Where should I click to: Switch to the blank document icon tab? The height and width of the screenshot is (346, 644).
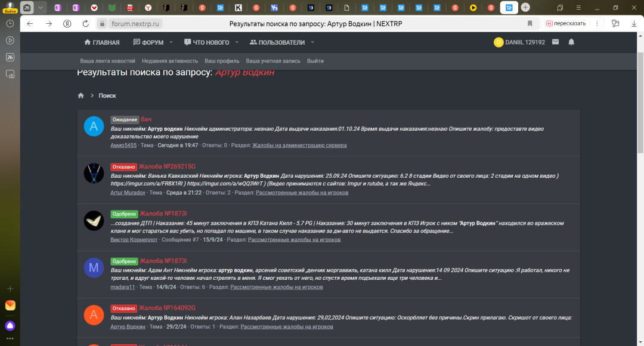click(x=346, y=7)
